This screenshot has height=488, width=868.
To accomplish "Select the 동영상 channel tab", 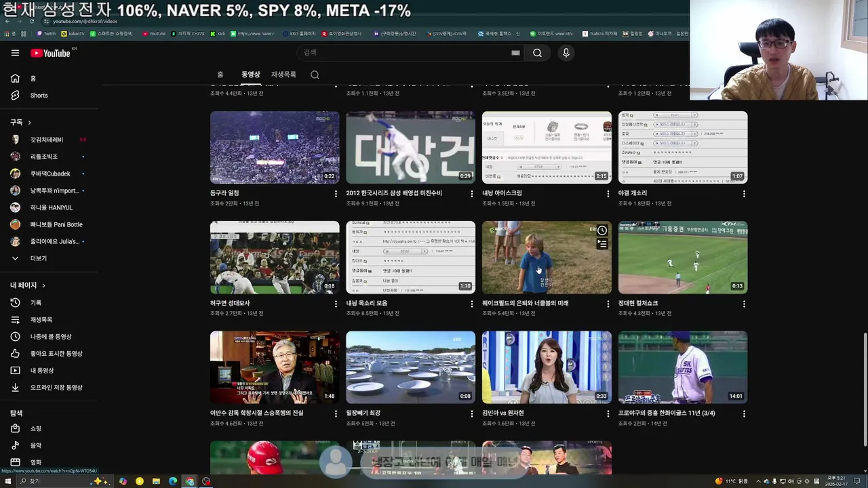I will pyautogui.click(x=250, y=75).
